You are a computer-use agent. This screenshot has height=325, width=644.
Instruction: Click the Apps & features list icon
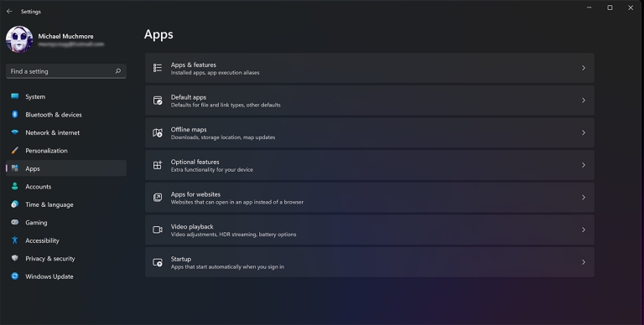(158, 68)
